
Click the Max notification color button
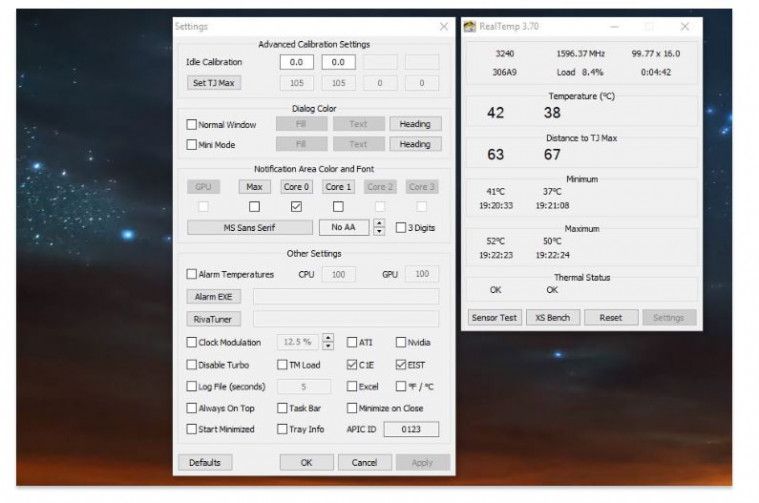(254, 187)
